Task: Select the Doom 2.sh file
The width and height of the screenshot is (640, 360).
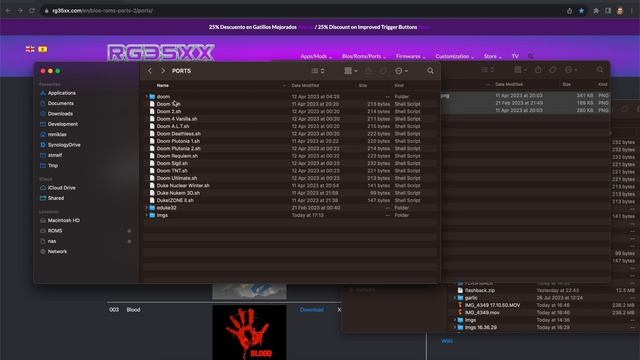Action: coord(169,111)
